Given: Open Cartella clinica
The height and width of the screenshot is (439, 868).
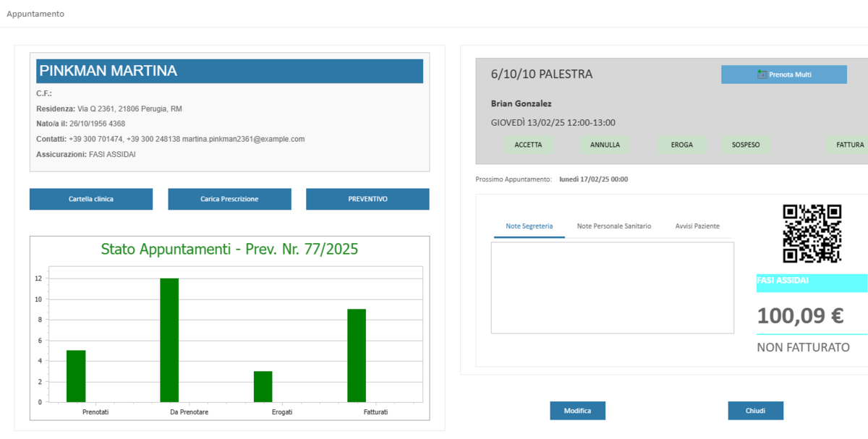Looking at the screenshot, I should click(91, 199).
